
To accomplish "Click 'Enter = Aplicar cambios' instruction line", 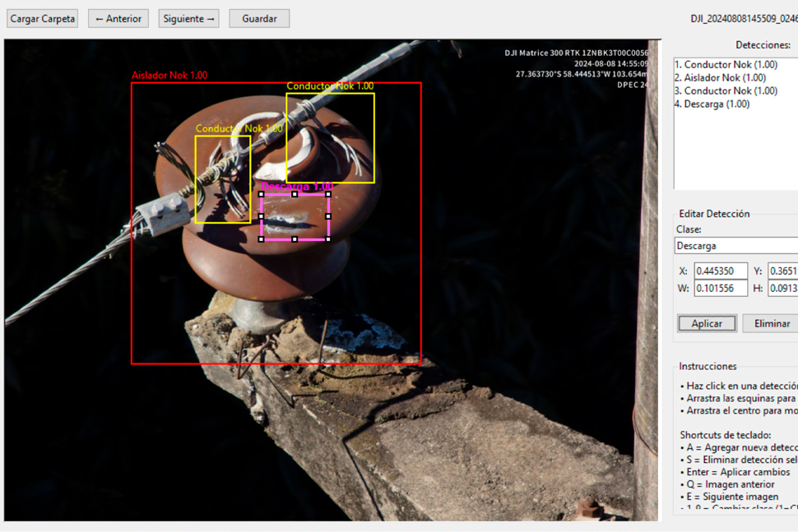I will click(735, 472).
